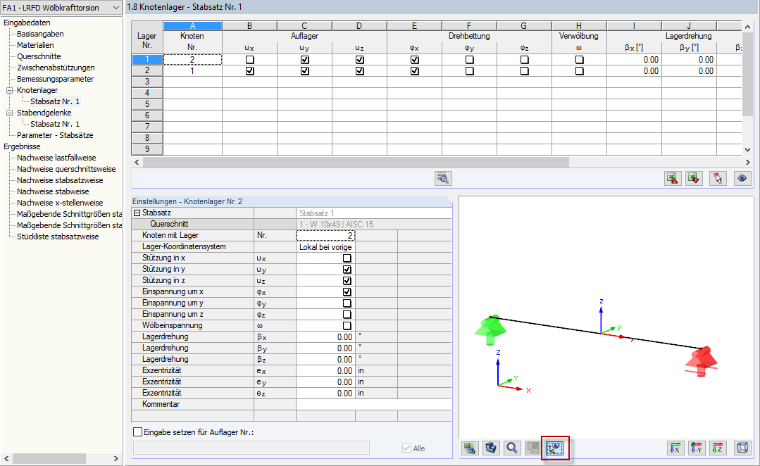This screenshot has width=760, height=466.
Task: Open the Lager-Koordinatensystem value cell
Action: (326, 247)
